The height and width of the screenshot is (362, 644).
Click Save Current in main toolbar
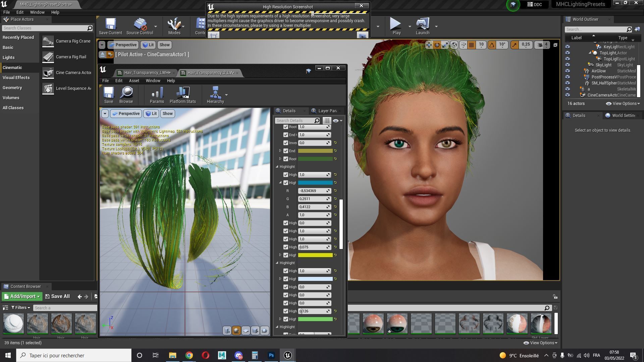[110, 26]
